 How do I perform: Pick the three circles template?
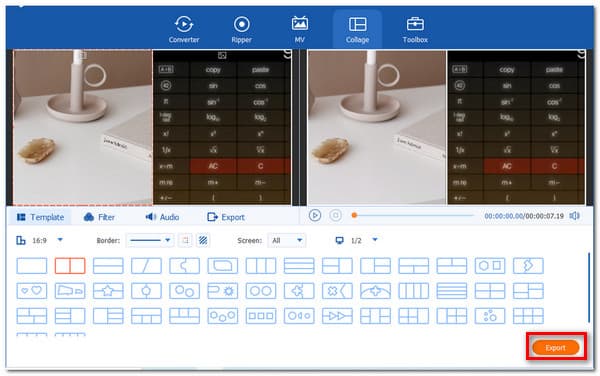click(223, 316)
